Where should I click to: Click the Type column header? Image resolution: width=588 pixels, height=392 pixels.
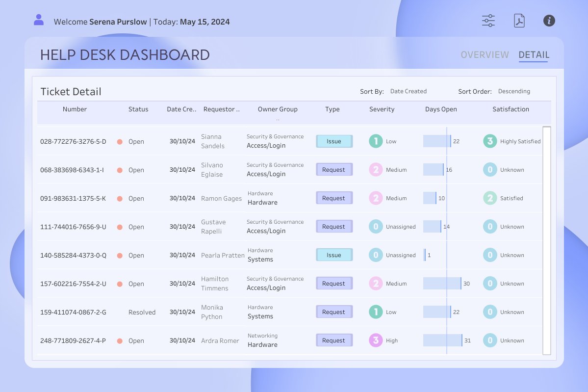click(x=332, y=109)
